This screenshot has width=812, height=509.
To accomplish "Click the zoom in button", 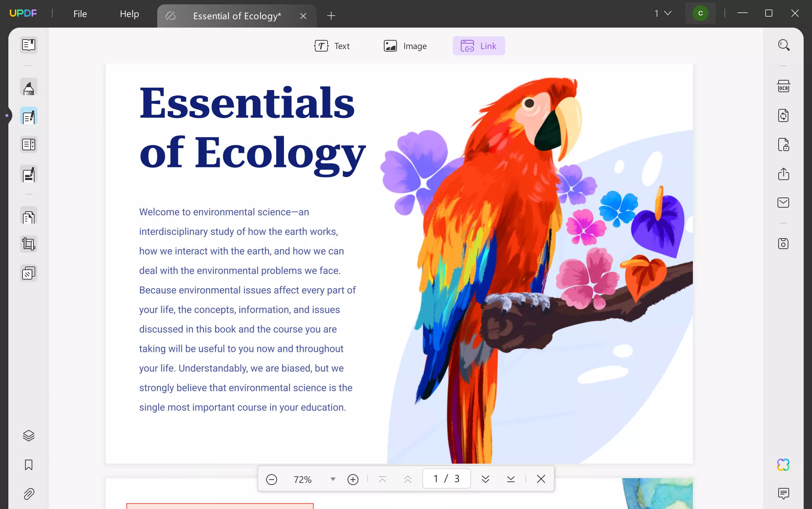I will pos(352,479).
